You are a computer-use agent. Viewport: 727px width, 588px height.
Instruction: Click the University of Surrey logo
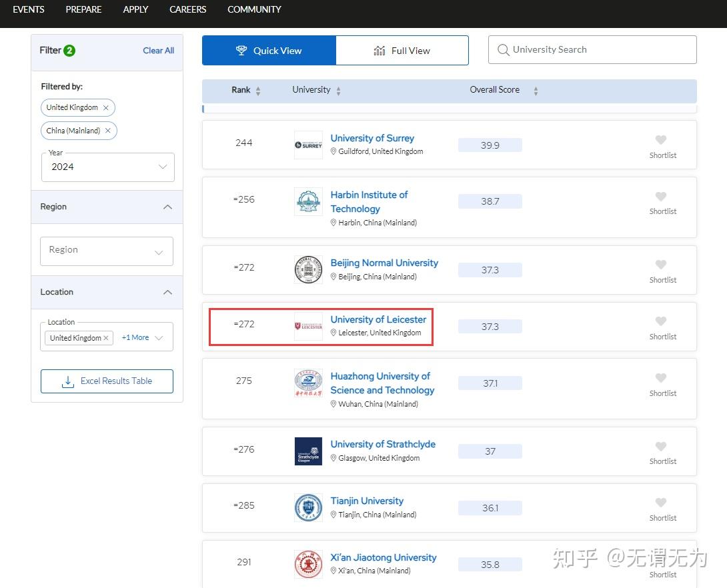pyautogui.click(x=308, y=145)
